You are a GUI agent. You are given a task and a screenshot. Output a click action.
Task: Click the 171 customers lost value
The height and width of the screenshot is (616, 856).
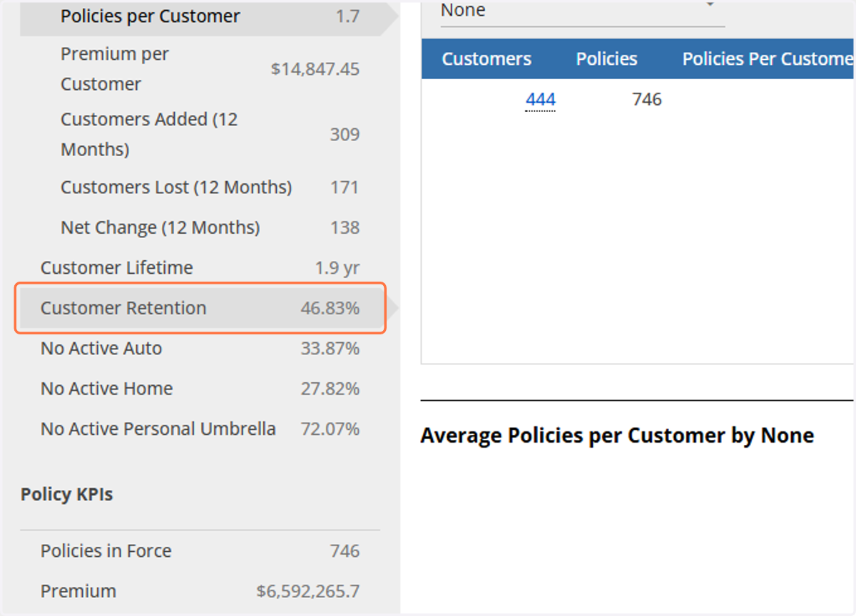pyautogui.click(x=345, y=188)
